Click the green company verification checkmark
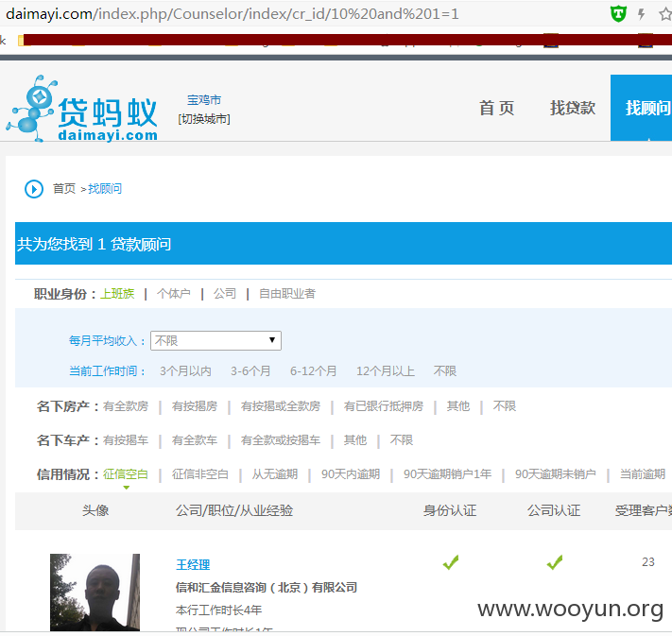This screenshot has width=672, height=636. click(x=554, y=562)
